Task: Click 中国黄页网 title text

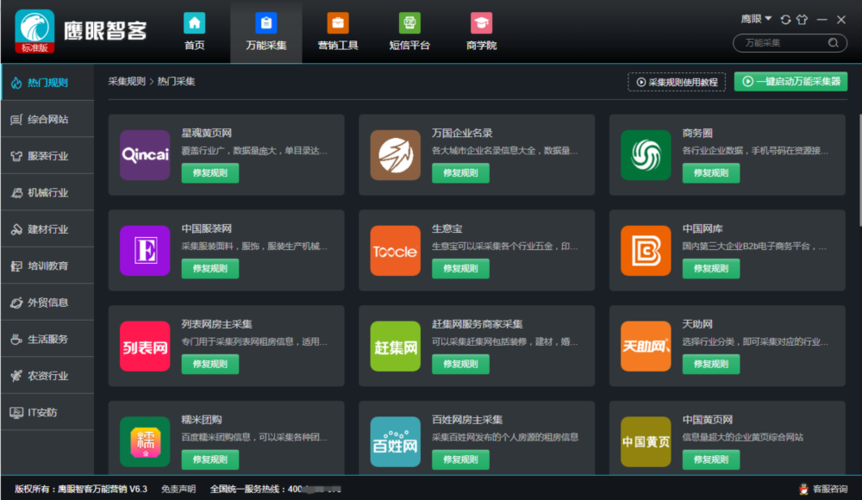Action: (708, 420)
